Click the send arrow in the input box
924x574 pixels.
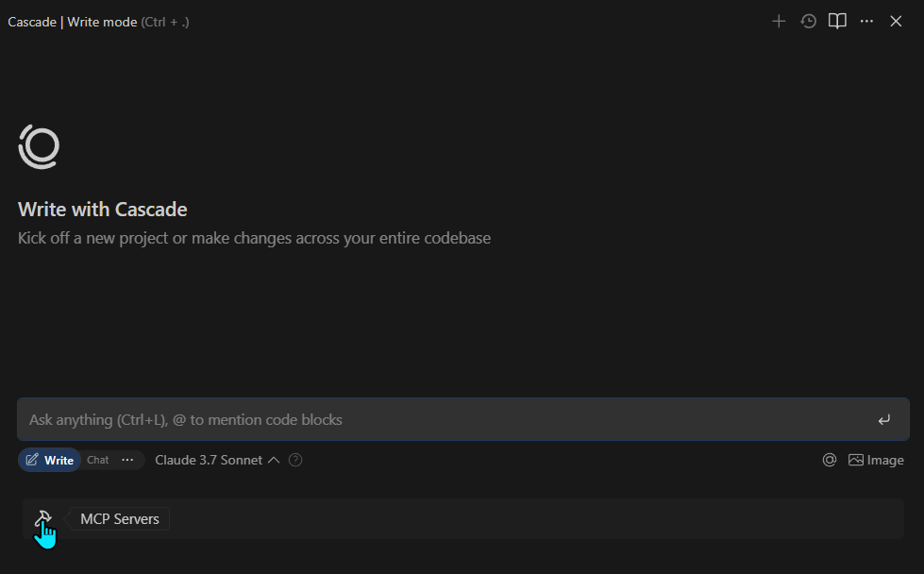click(884, 419)
